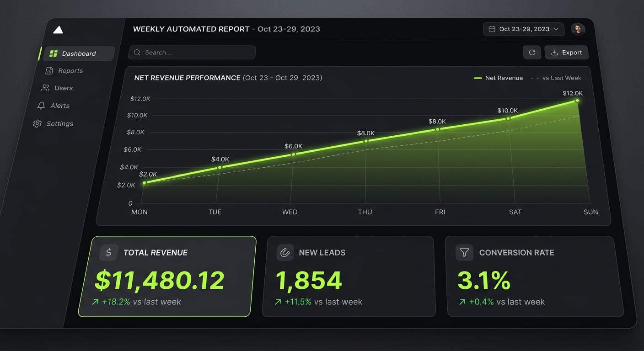The height and width of the screenshot is (351, 644).
Task: Select Users in the navigation menu
Action: coord(64,88)
